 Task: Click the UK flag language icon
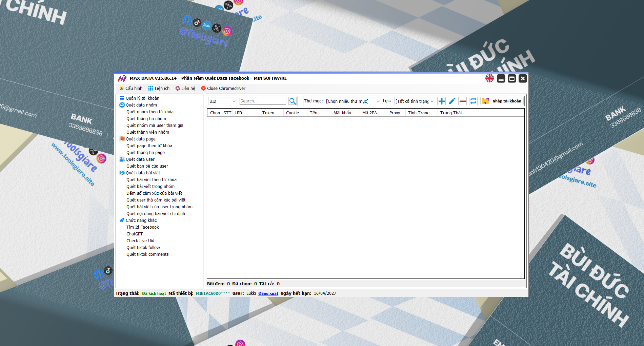[489, 78]
